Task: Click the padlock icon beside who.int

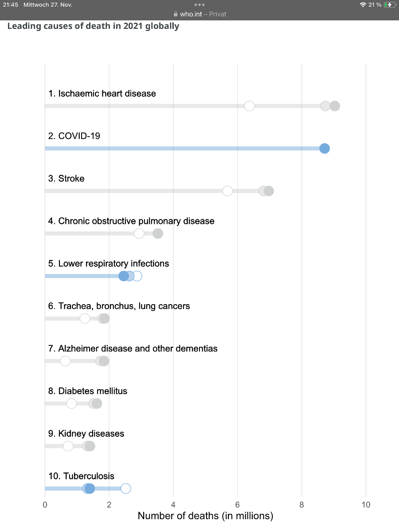Action: 176,14
